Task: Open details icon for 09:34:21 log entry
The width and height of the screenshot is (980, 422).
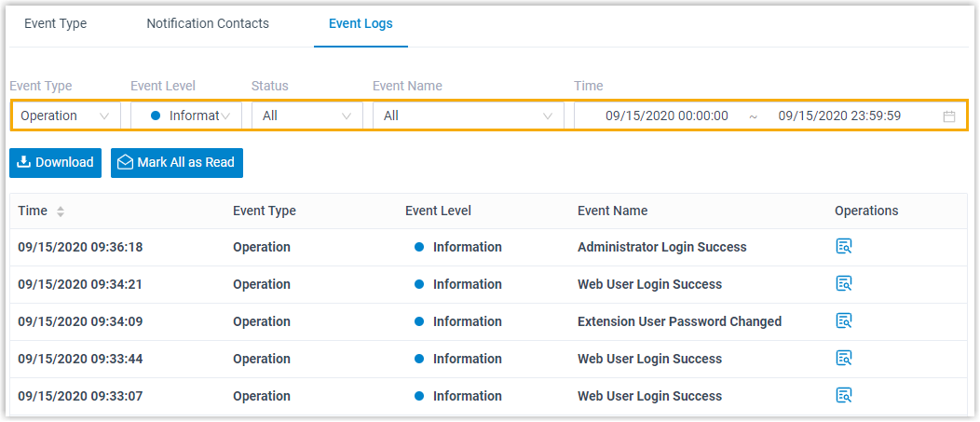Action: [844, 284]
